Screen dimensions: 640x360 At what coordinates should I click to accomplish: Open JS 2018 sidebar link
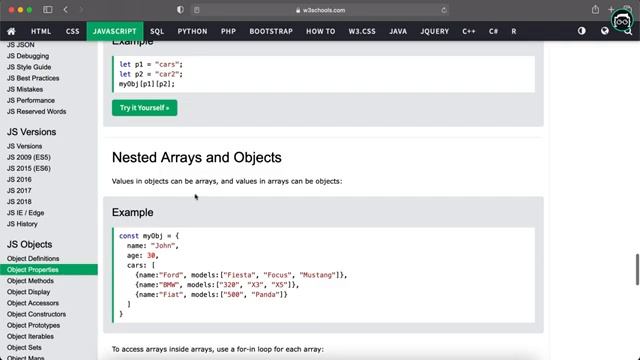tap(19, 202)
